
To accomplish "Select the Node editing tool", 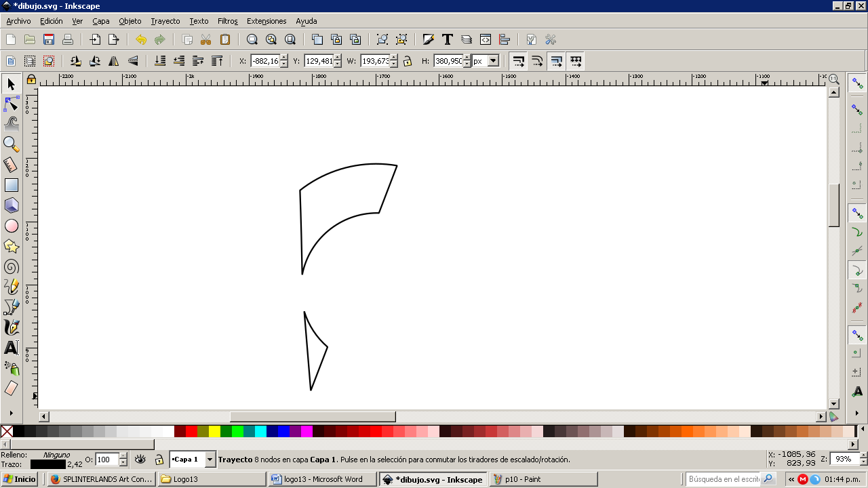I will 12,104.
